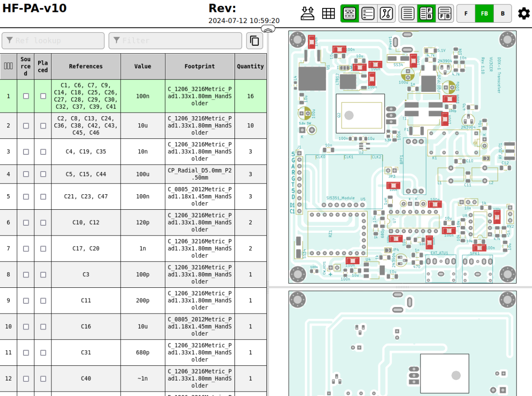Check Placed for the C1, C6, C7 row
This screenshot has width=532, height=396.
43,96
